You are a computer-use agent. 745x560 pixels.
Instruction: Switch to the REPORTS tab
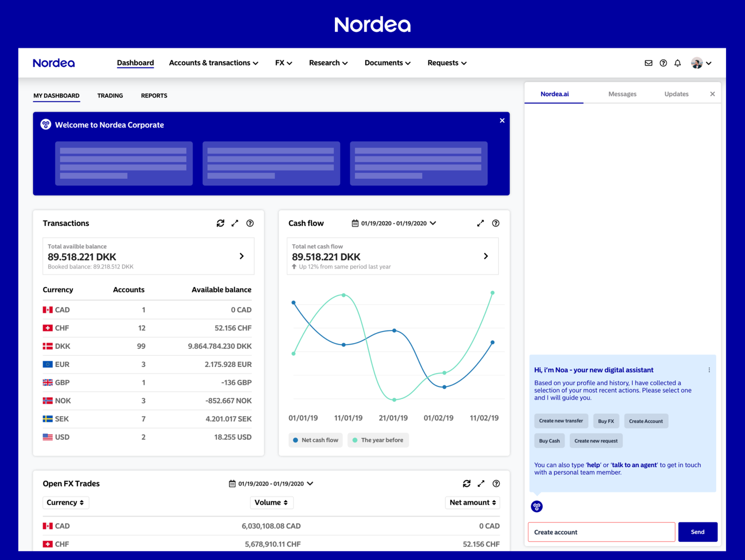pos(154,96)
